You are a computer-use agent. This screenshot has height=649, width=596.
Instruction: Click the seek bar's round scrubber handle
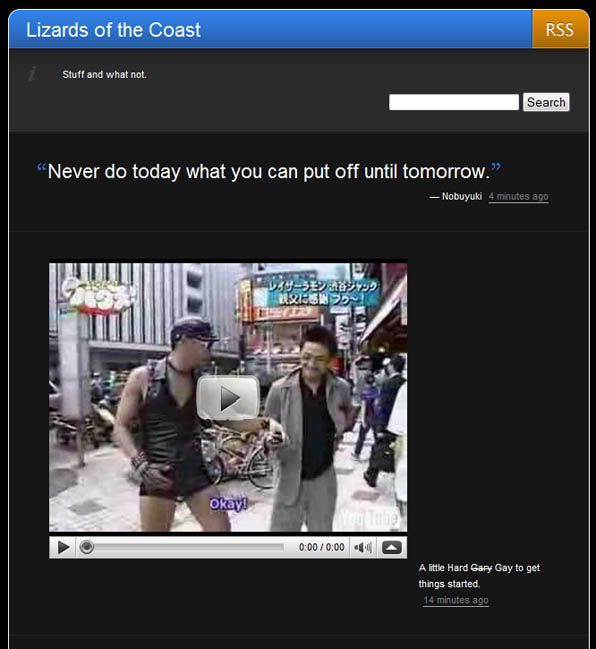[87, 547]
